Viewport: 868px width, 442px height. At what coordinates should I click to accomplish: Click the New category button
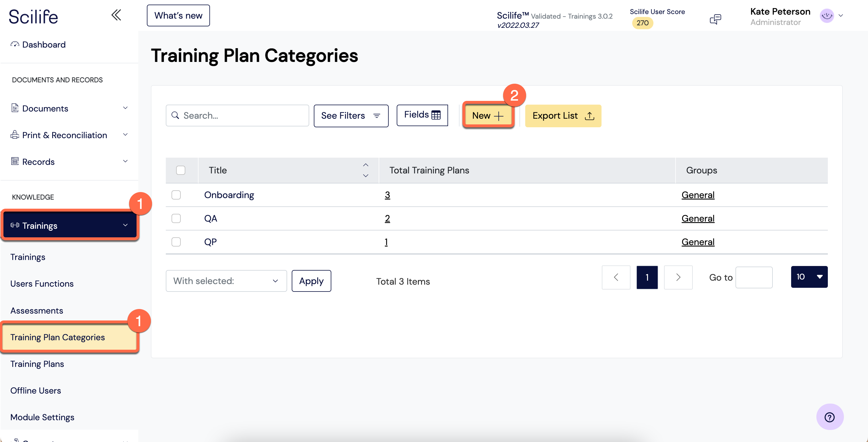point(488,116)
